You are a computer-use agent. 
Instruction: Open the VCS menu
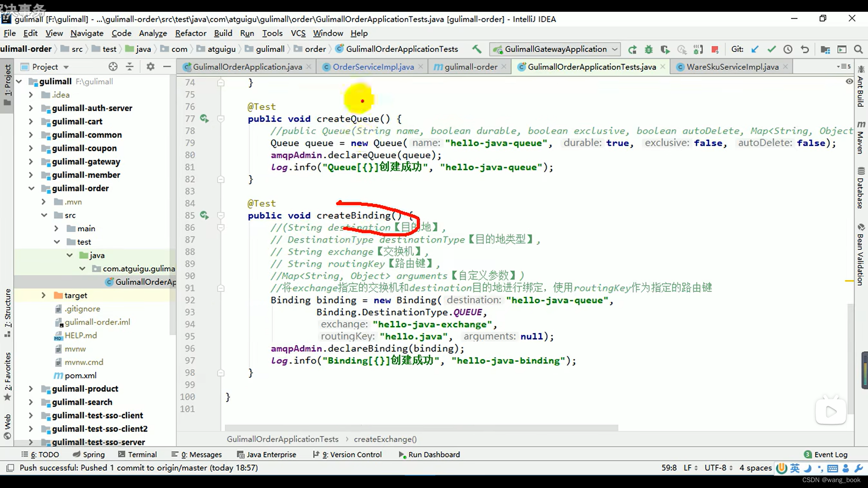pyautogui.click(x=298, y=33)
